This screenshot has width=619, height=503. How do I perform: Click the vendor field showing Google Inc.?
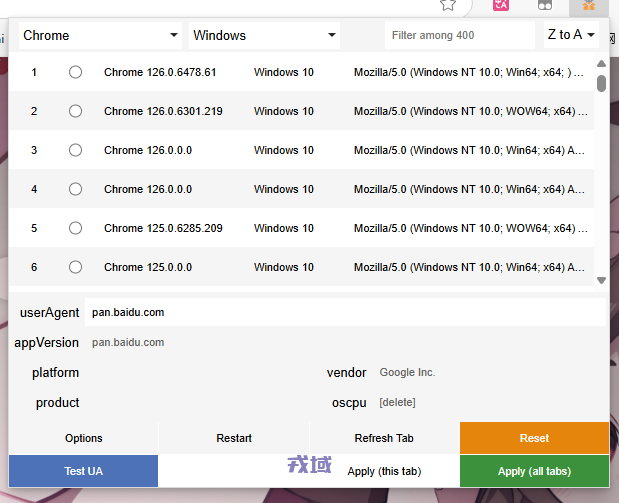click(491, 372)
